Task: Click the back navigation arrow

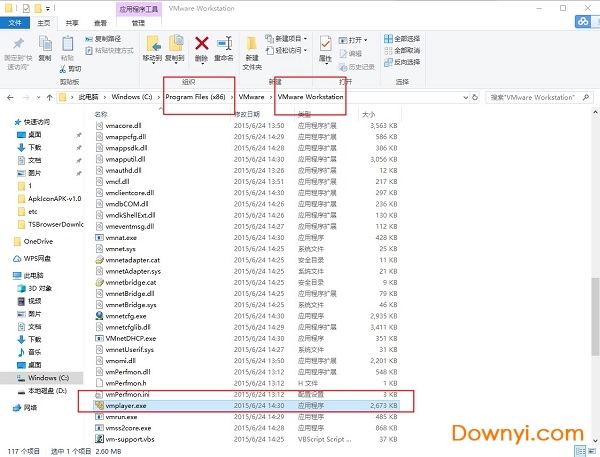Action: (10, 98)
